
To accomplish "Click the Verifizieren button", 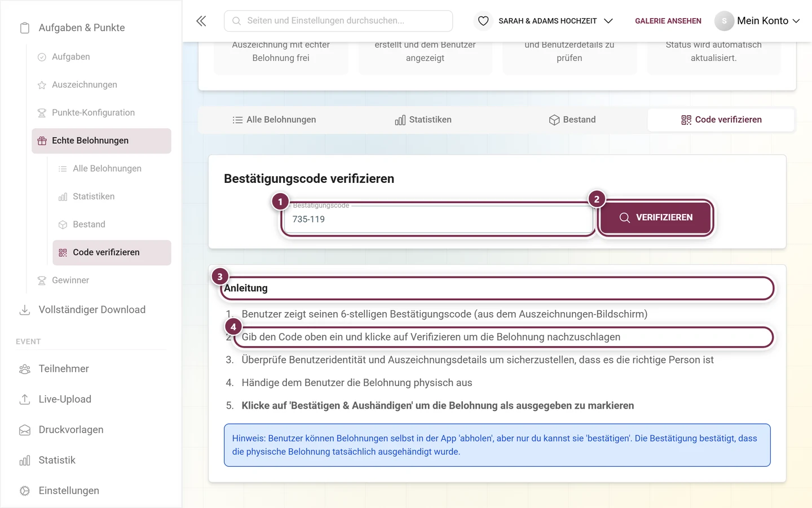I will pyautogui.click(x=656, y=217).
